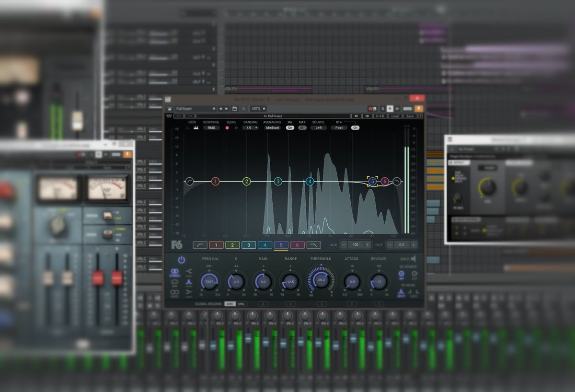Open help with the question mark button
Image resolution: width=575 pixels, height=392 pixels.
coord(420,116)
